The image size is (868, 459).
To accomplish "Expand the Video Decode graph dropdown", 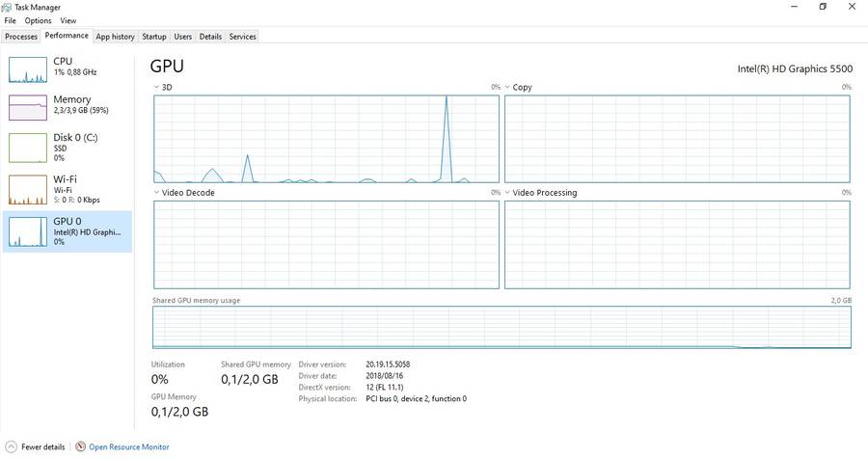I will coord(157,193).
